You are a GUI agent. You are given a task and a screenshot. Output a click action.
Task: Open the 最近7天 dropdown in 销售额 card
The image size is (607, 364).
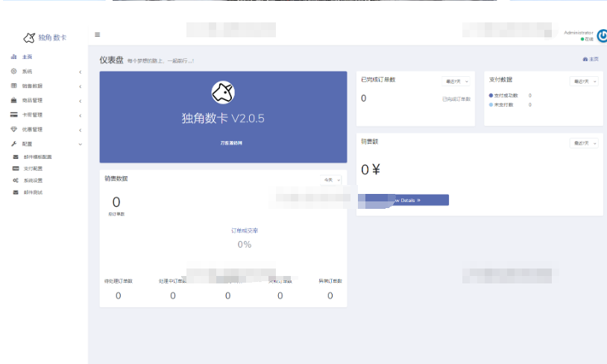584,143
